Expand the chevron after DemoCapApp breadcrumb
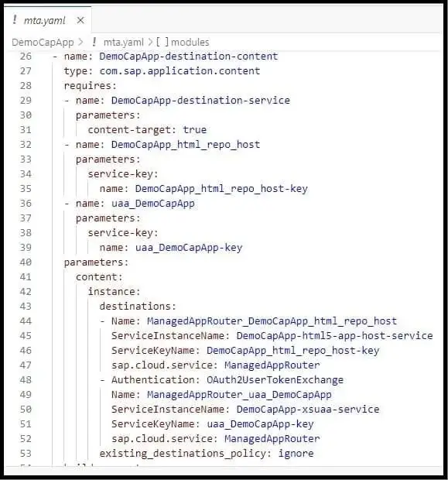Screen dimensions: 448x480 (x=80, y=43)
